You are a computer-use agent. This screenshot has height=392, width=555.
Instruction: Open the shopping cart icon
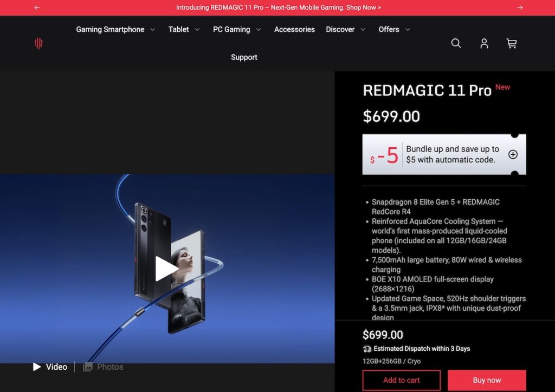[511, 43]
